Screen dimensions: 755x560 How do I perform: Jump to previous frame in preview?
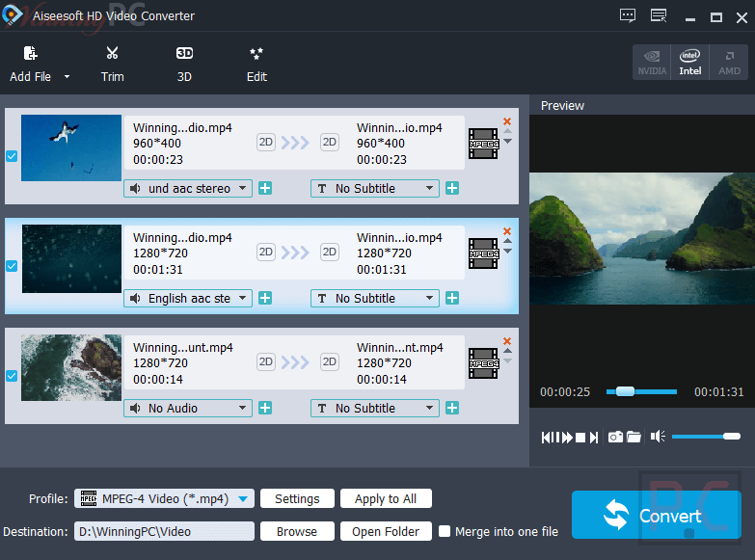pos(546,438)
